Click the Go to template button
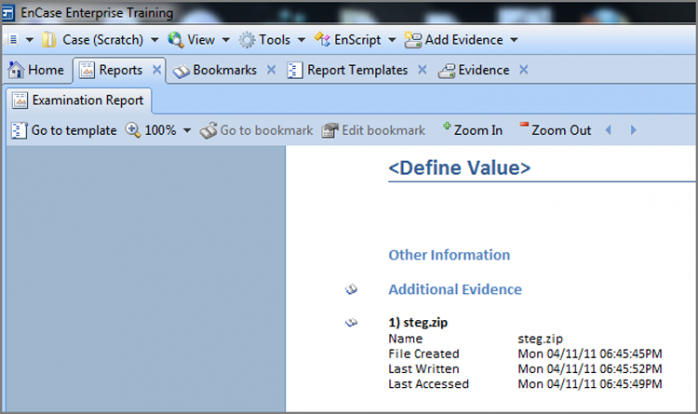The image size is (698, 414). point(73,130)
